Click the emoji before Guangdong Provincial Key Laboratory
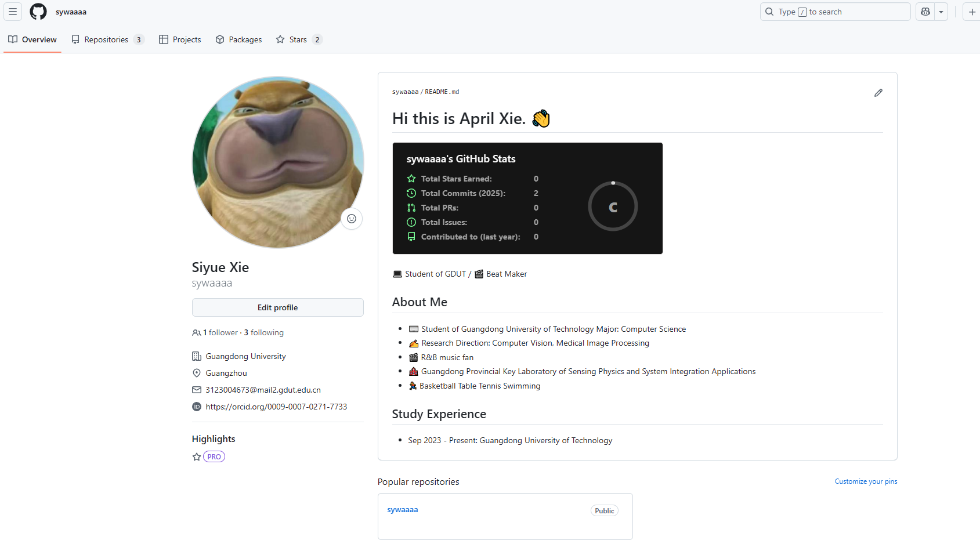This screenshot has width=980, height=551. (x=414, y=371)
